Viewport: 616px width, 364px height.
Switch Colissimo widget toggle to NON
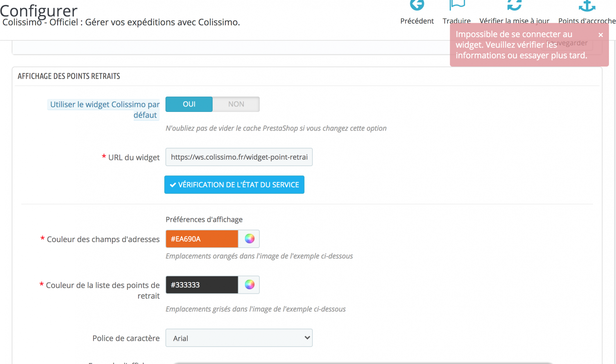click(236, 104)
